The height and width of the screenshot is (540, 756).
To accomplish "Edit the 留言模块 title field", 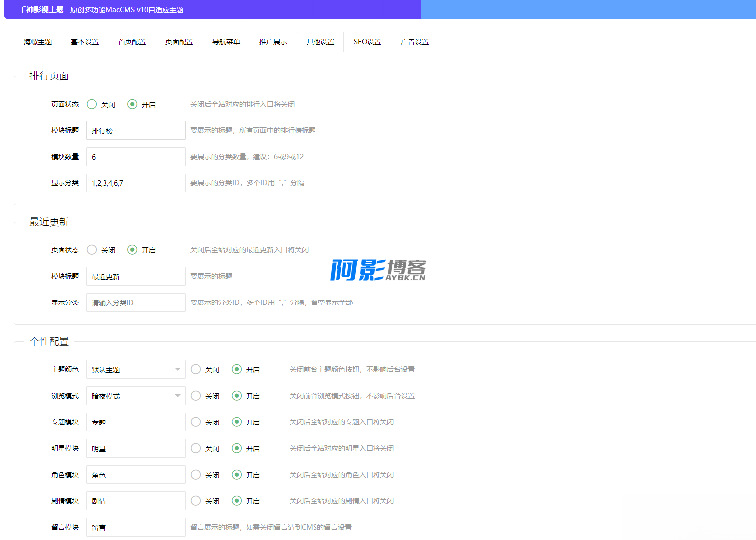I will [x=136, y=527].
